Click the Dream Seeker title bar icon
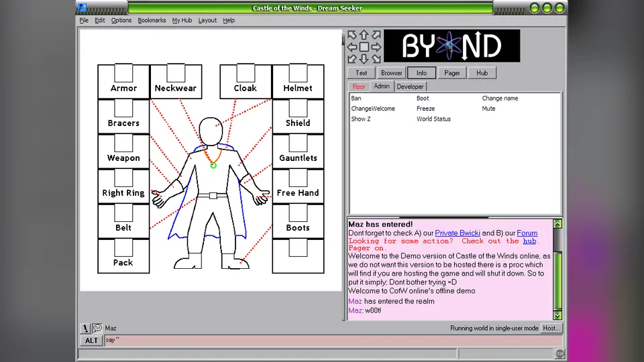 [x=83, y=7]
